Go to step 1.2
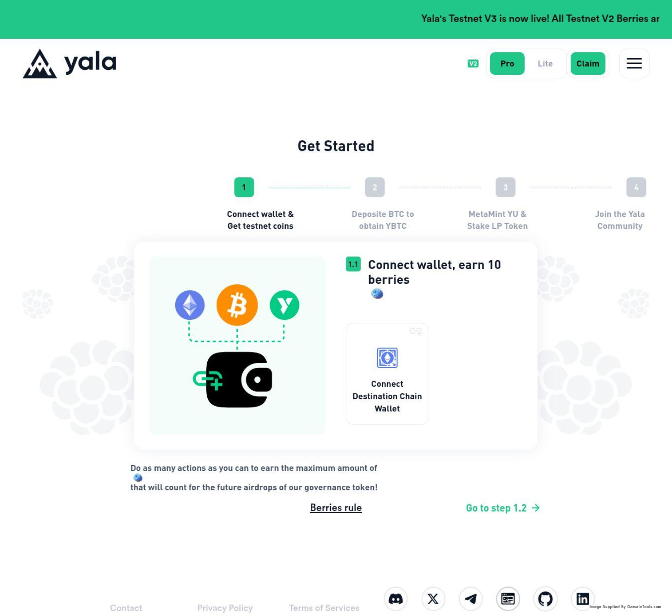672x616 pixels. pos(503,508)
